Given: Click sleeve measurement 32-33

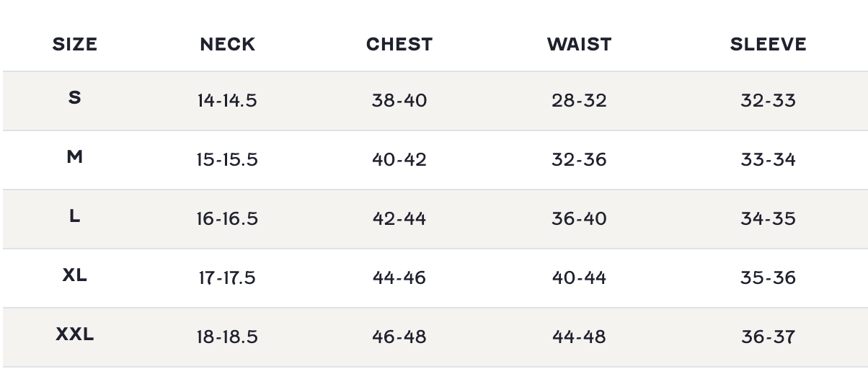Looking at the screenshot, I should [768, 100].
